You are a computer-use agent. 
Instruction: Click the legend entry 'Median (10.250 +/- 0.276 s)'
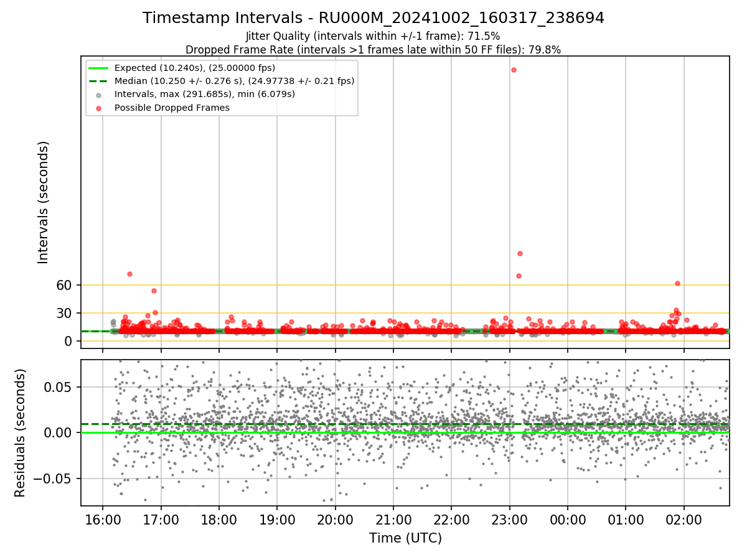pyautogui.click(x=234, y=81)
